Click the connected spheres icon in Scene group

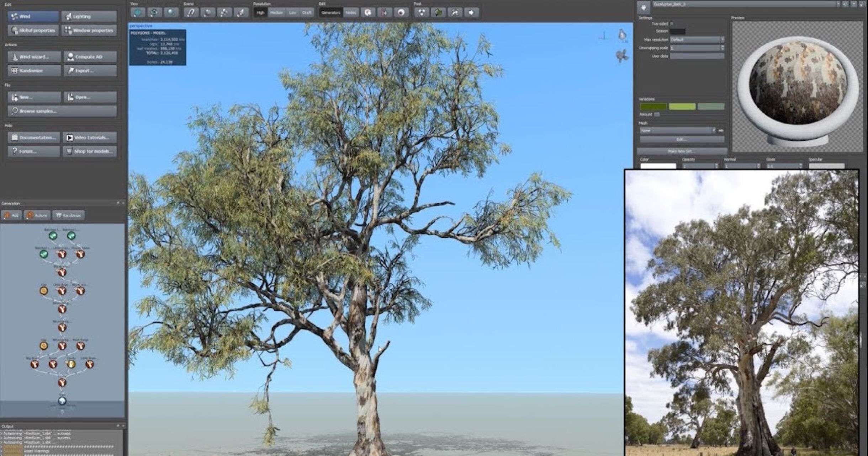coord(224,12)
